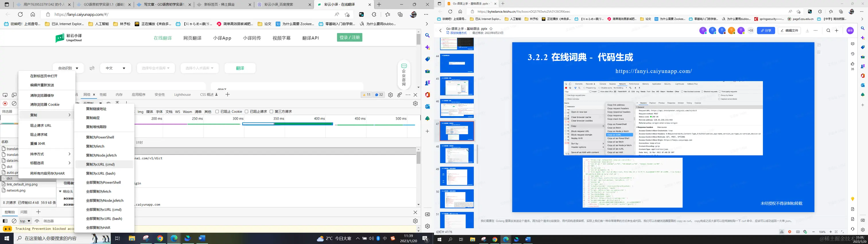
Task: Click the 筛选器 console filter input
Action: 58,221
